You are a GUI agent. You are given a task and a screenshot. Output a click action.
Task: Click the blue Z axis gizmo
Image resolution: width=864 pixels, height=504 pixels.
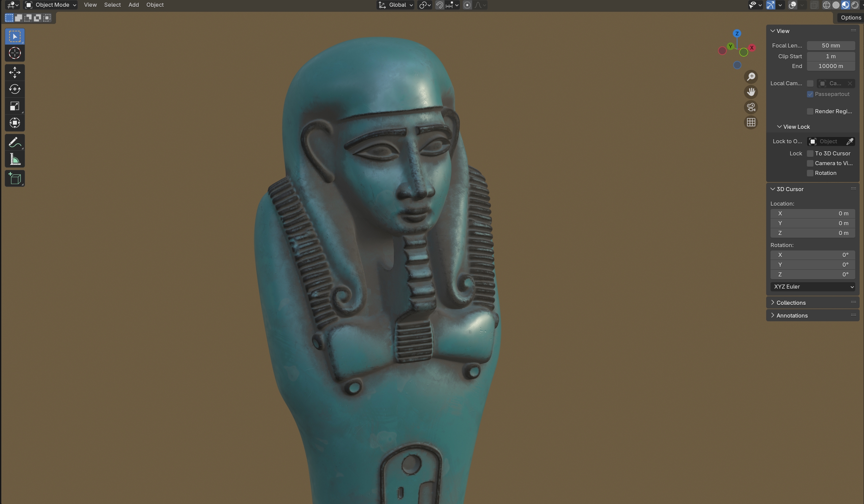pos(737,34)
